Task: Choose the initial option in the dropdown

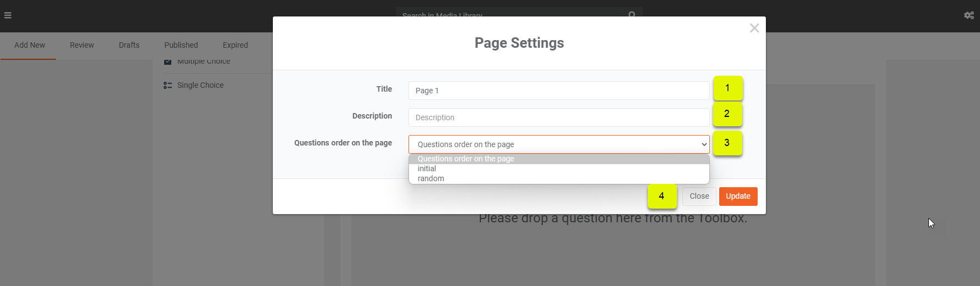Action: tap(427, 169)
